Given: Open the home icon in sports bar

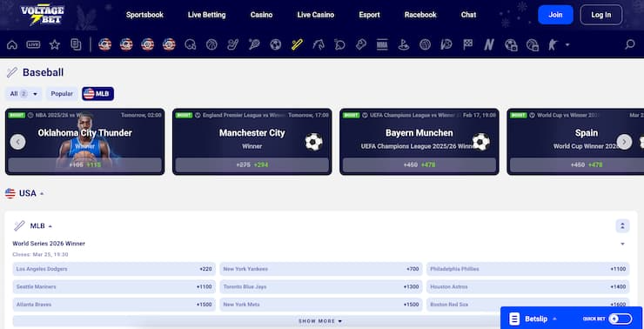Looking at the screenshot, I should [x=12, y=44].
